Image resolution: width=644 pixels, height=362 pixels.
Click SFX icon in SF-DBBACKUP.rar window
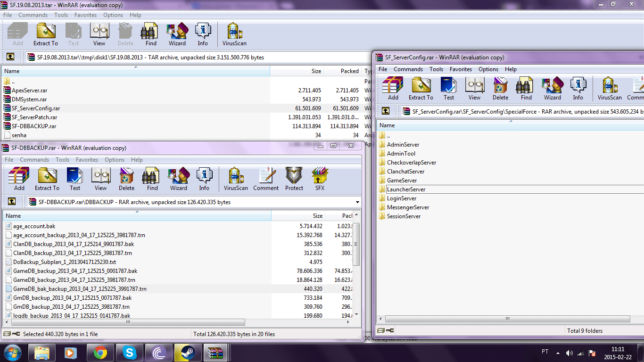coord(320,179)
